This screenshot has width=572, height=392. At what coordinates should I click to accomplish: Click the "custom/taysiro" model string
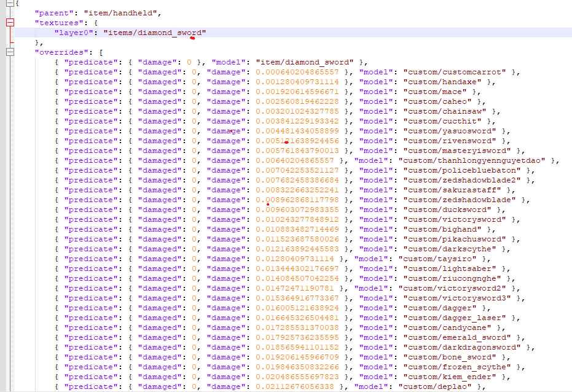coord(437,259)
